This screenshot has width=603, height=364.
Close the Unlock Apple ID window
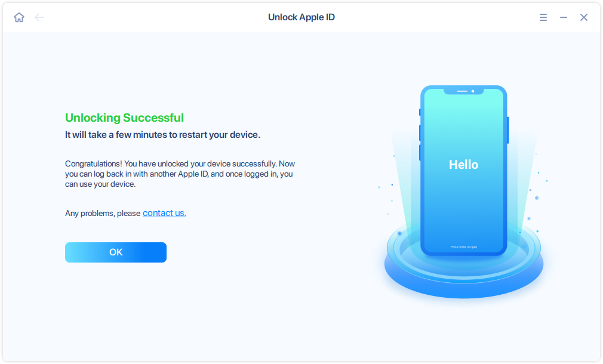click(584, 17)
